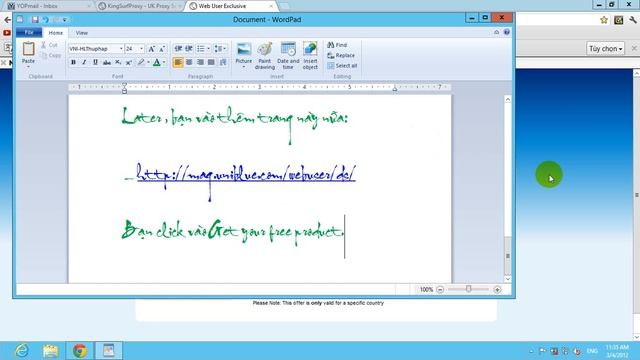
Task: Click Find in Editing group
Action: tap(337, 45)
